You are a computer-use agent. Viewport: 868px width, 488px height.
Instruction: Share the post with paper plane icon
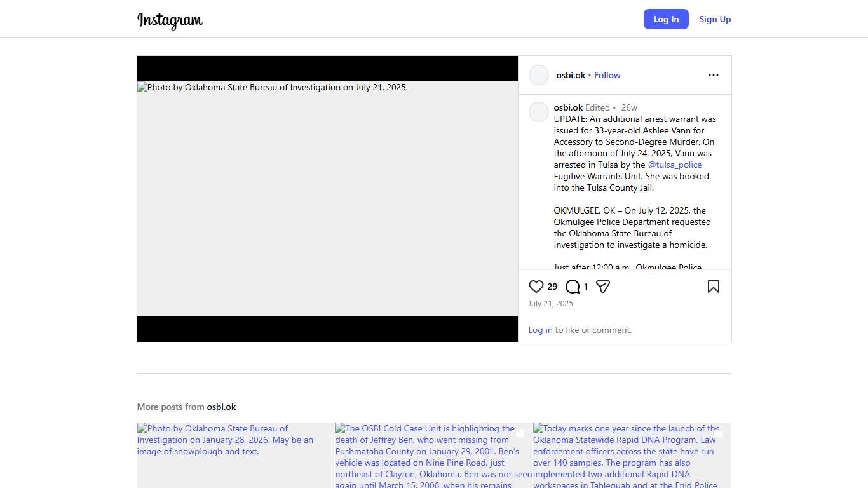tap(603, 287)
